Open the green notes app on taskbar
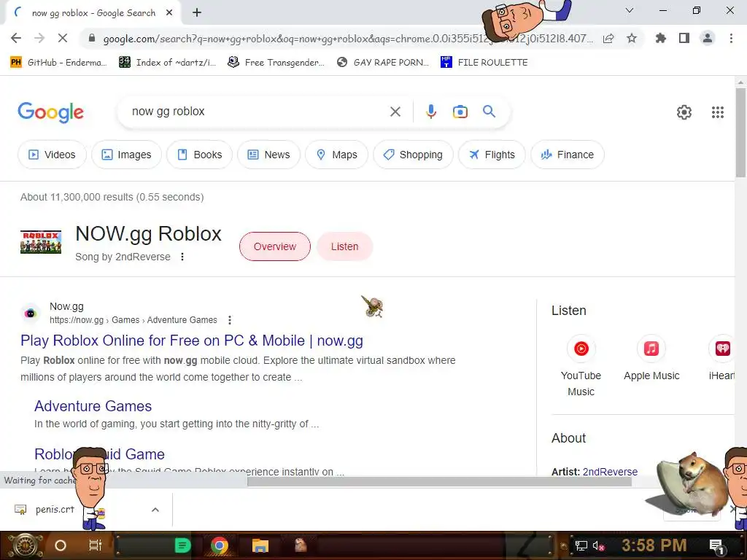 182,545
